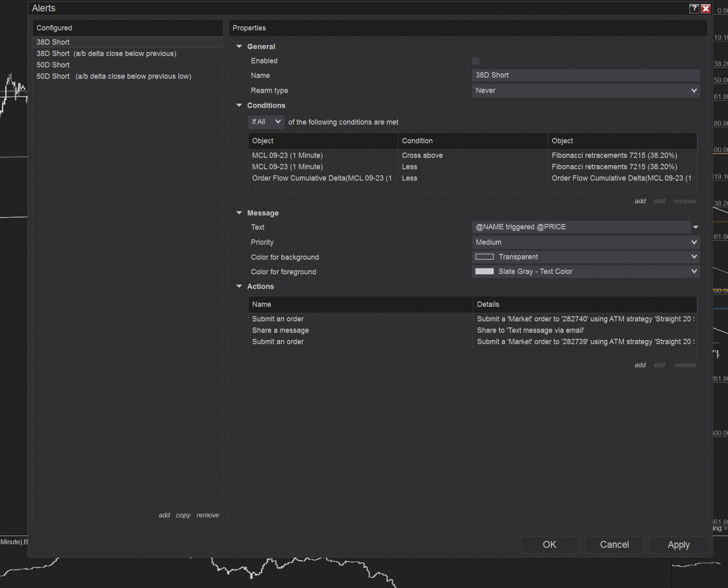Open the message Text variable dropdown arrow
The height and width of the screenshot is (588, 728).
695,227
